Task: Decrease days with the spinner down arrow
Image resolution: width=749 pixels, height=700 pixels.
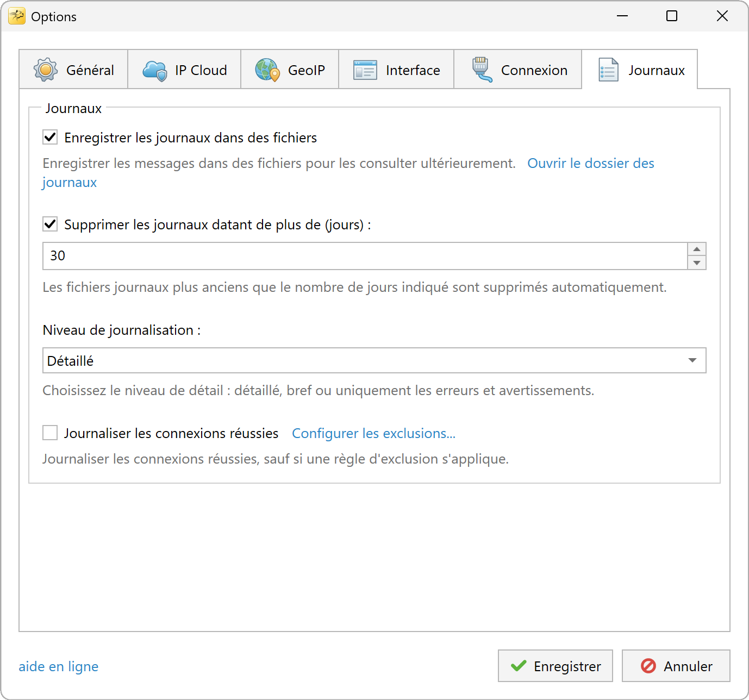Action: pos(697,262)
